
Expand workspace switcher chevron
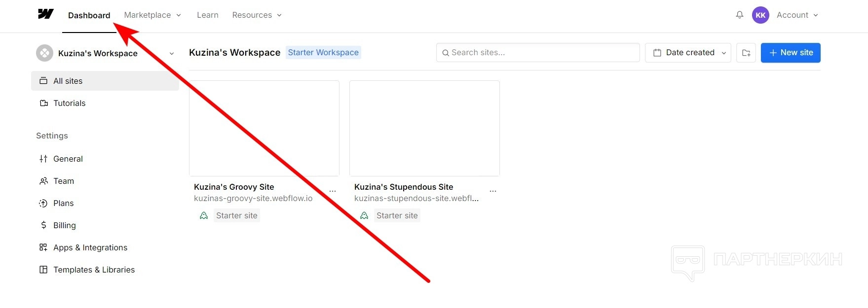pos(172,53)
